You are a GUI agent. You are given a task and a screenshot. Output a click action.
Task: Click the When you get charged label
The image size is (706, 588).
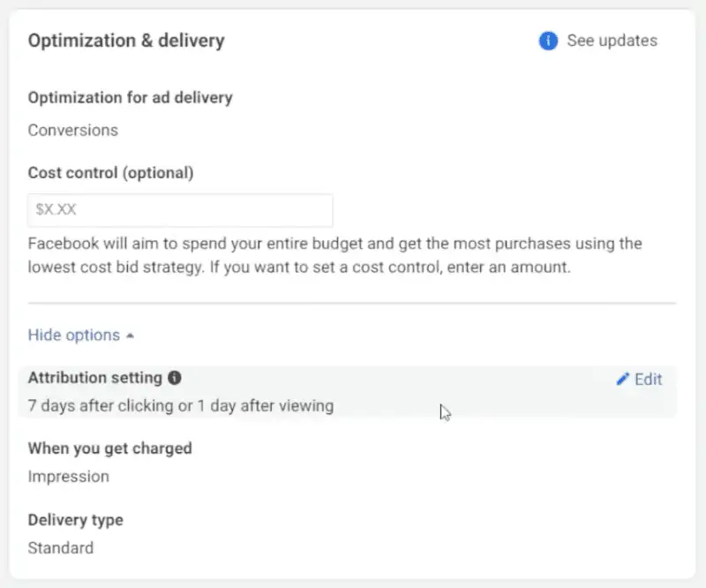(109, 449)
